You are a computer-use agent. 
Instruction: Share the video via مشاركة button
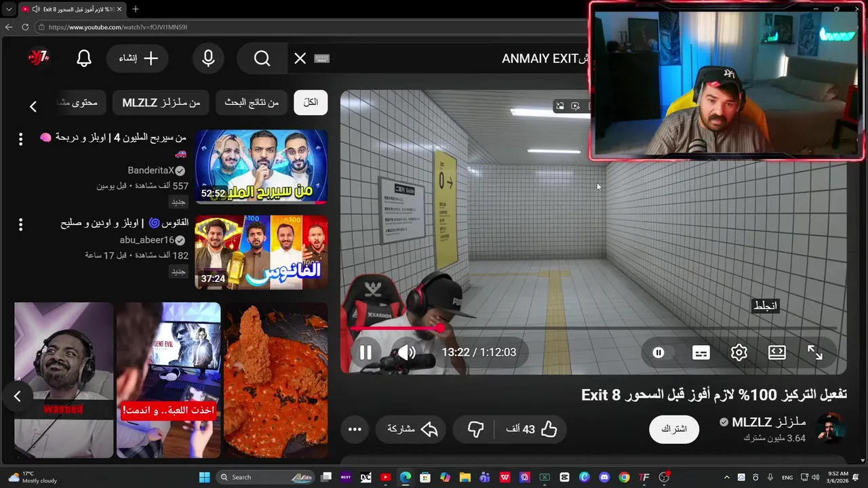click(412, 429)
